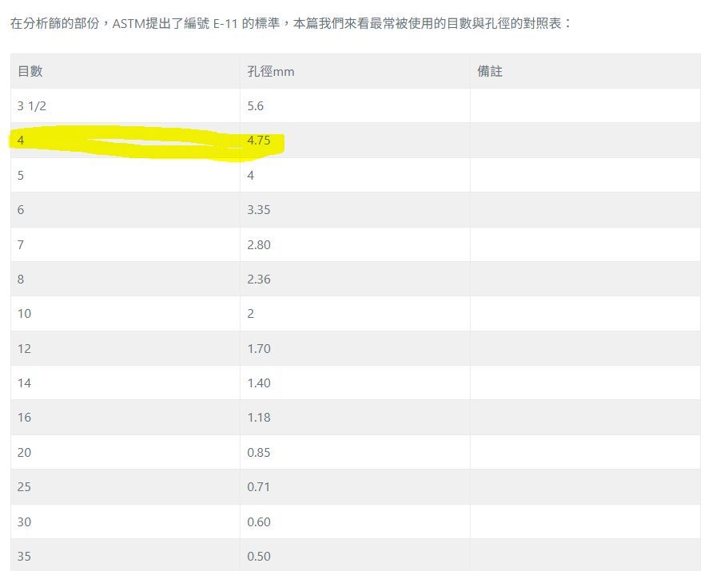
Task: Select aperture value 0.60
Action: [259, 521]
